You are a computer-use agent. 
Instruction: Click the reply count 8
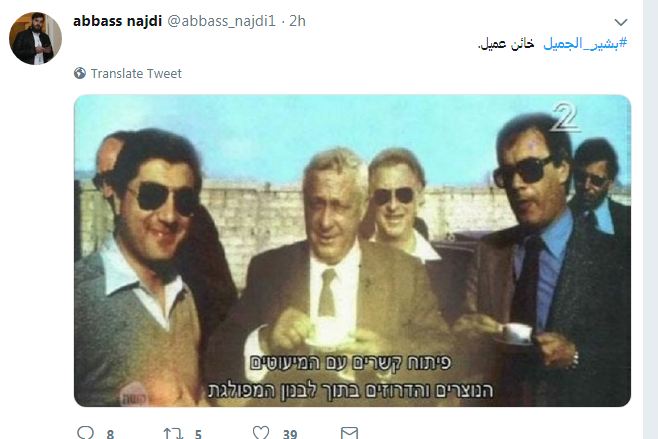[110, 434]
